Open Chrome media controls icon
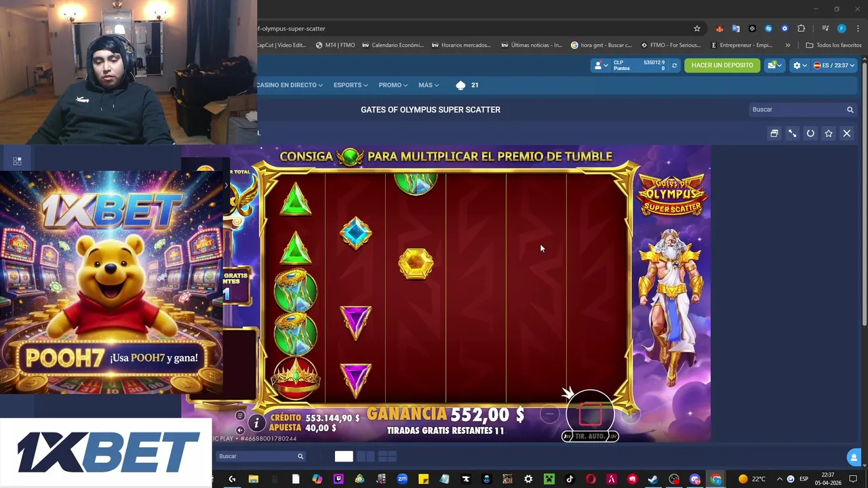Image resolution: width=868 pixels, height=488 pixels. point(825,28)
